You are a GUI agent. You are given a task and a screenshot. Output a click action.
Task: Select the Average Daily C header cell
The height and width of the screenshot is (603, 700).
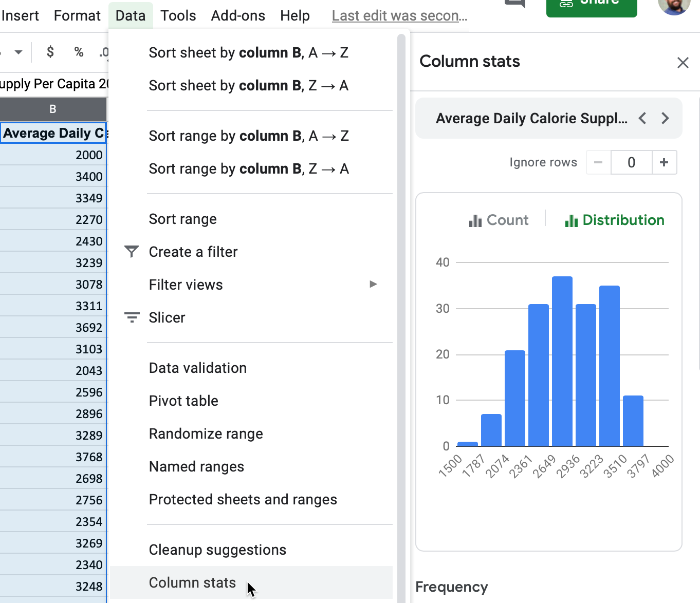click(53, 133)
